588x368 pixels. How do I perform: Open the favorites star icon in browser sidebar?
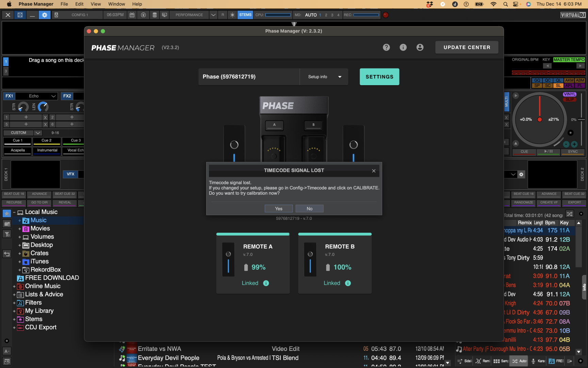click(x=7, y=213)
